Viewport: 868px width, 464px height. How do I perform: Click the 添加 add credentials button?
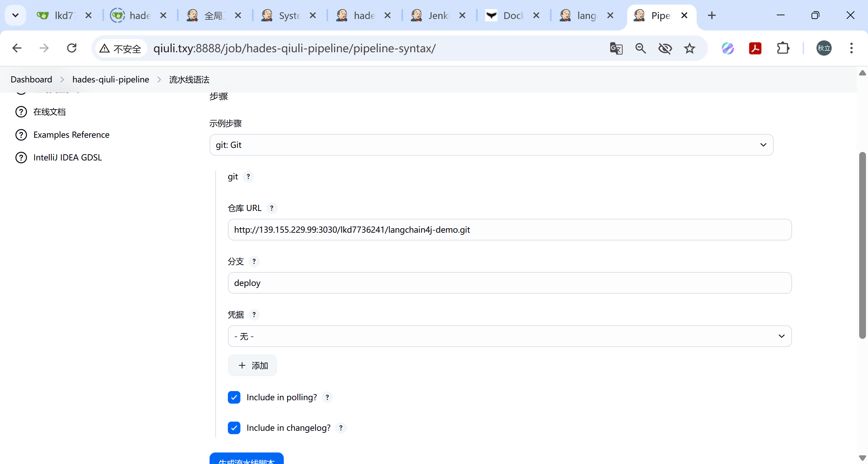[x=252, y=365]
